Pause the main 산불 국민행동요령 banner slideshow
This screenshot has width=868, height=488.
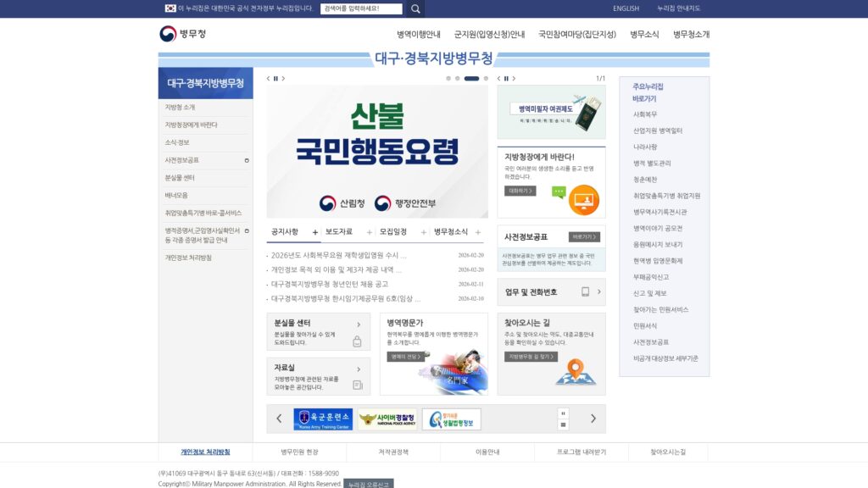275,77
